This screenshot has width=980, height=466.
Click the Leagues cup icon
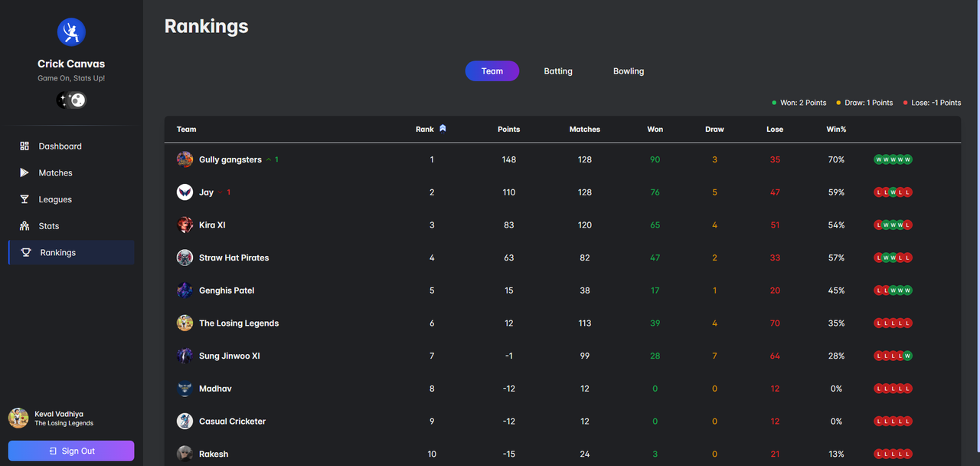click(x=24, y=199)
